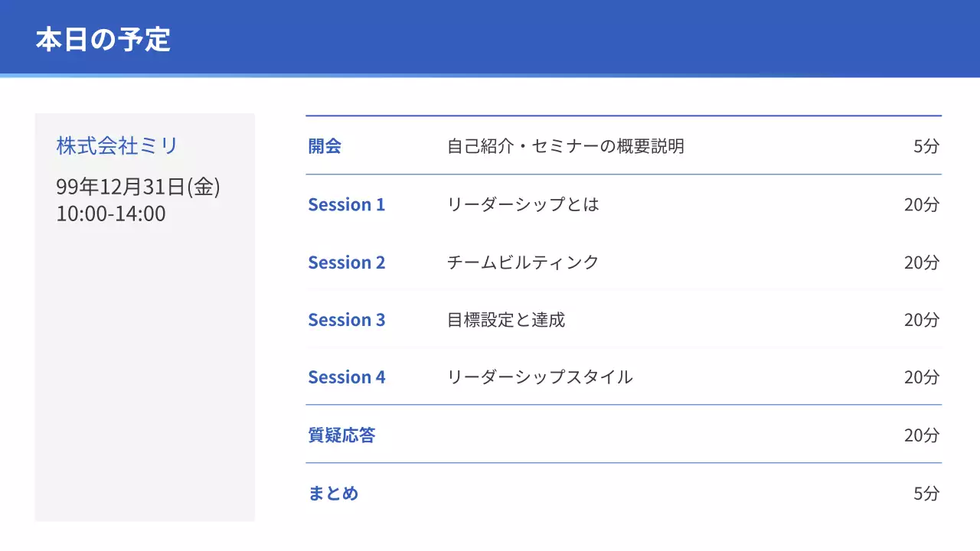980x551 pixels.
Task: Click the 20分 duration for Session 2
Action: point(921,262)
